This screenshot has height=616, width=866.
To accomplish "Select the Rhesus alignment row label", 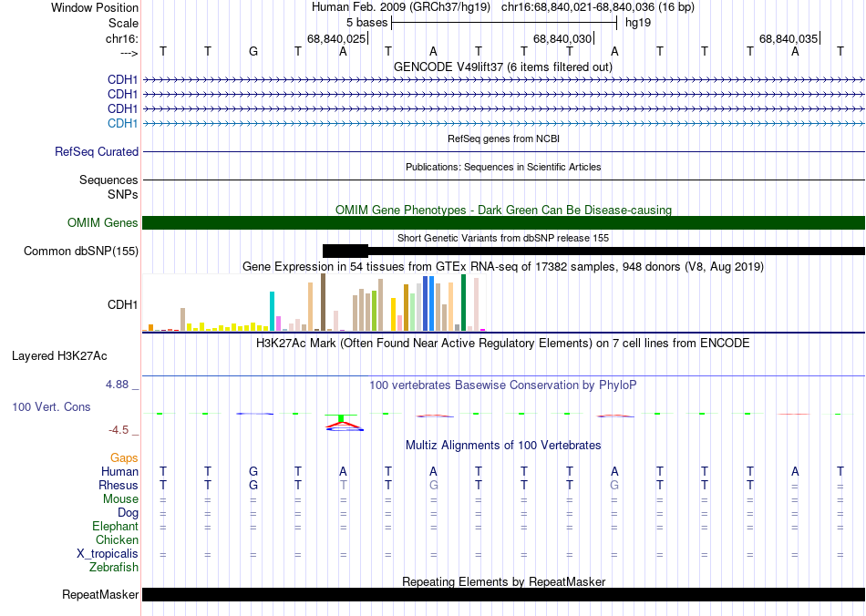I will click(119, 485).
